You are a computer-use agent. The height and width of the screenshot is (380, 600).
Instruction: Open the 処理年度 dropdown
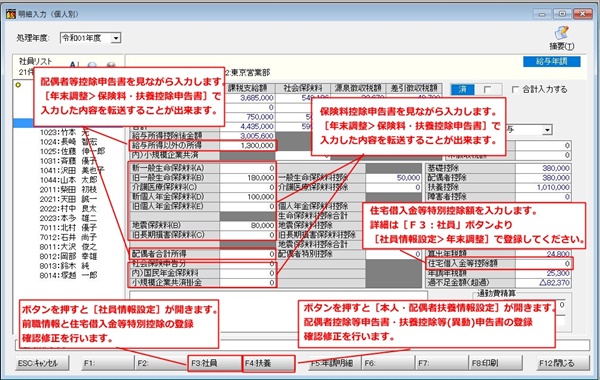point(116,38)
